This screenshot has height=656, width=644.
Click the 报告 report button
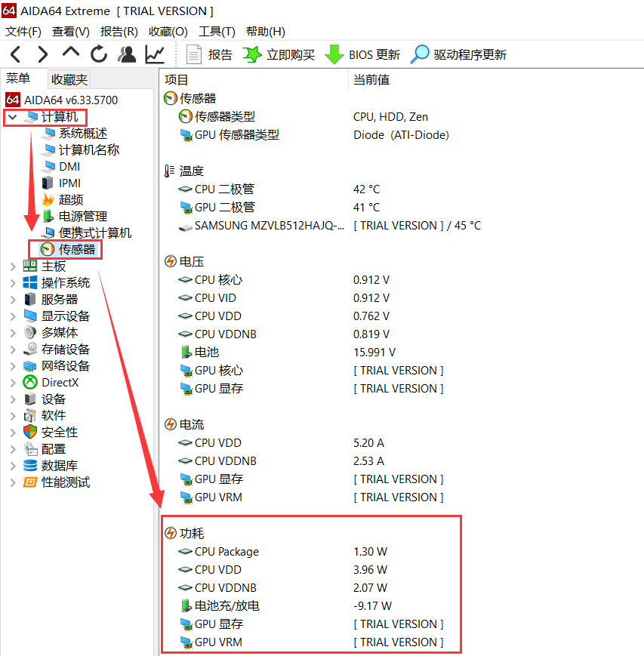(x=210, y=54)
